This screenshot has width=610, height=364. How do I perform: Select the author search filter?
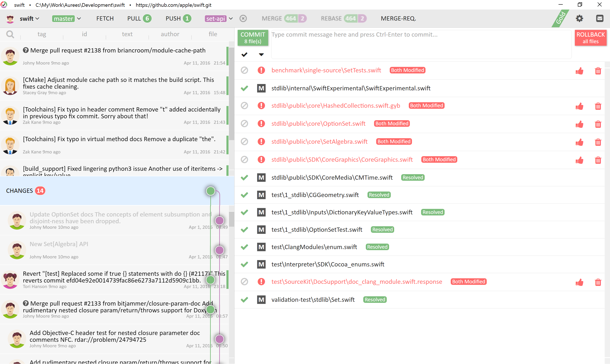[170, 34]
